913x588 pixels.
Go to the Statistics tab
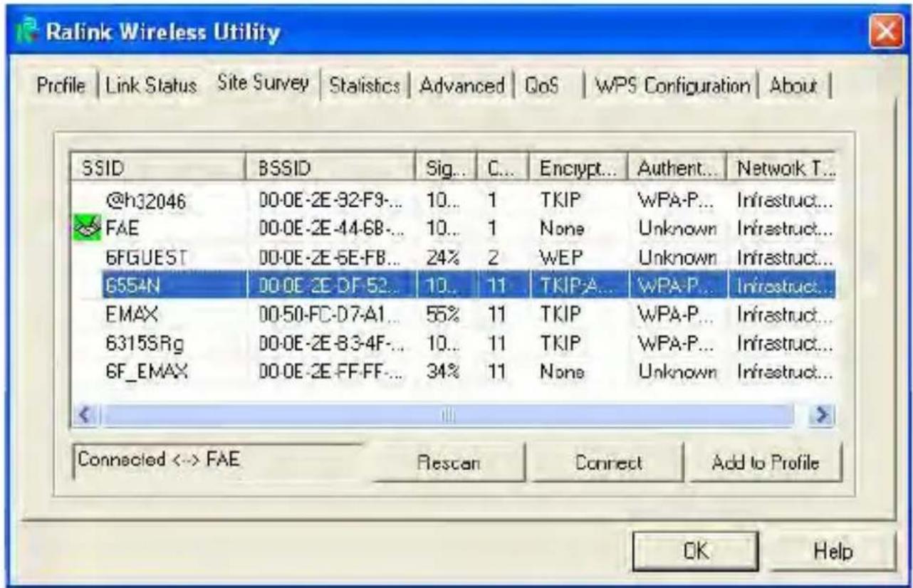point(364,86)
